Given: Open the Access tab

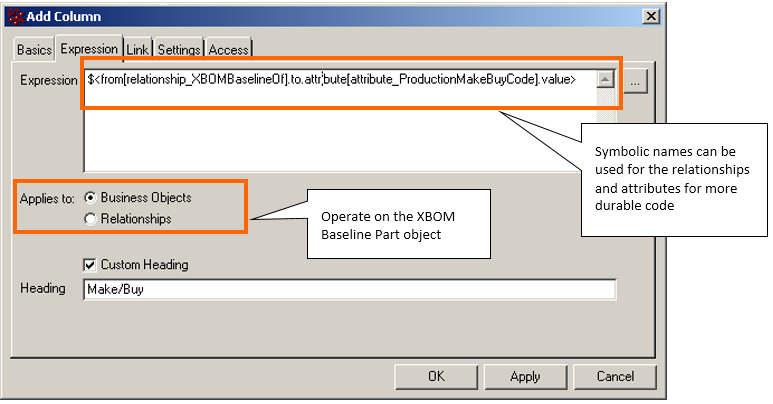Looking at the screenshot, I should click(228, 49).
